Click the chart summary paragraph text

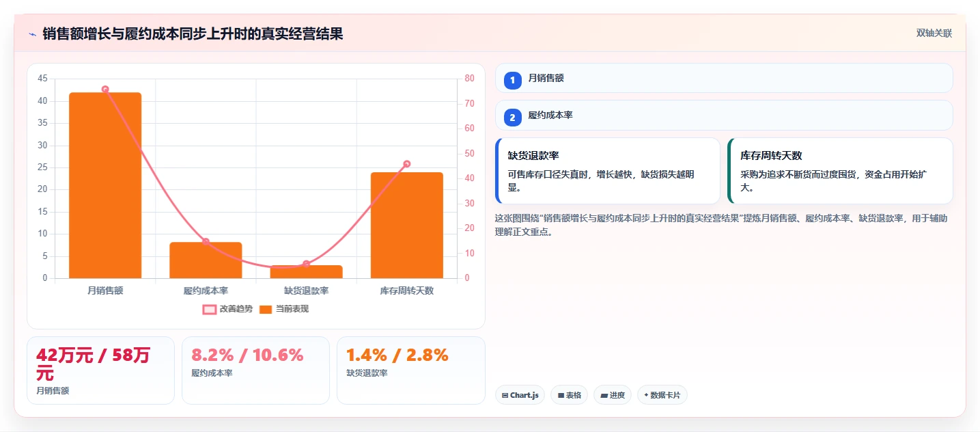[x=720, y=225]
